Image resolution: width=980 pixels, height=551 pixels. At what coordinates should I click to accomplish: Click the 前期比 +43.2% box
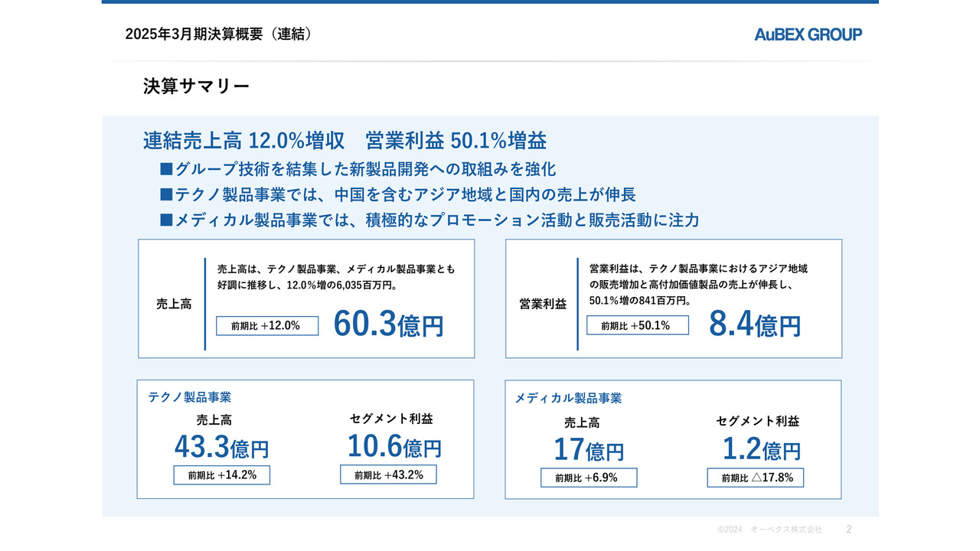click(x=388, y=474)
